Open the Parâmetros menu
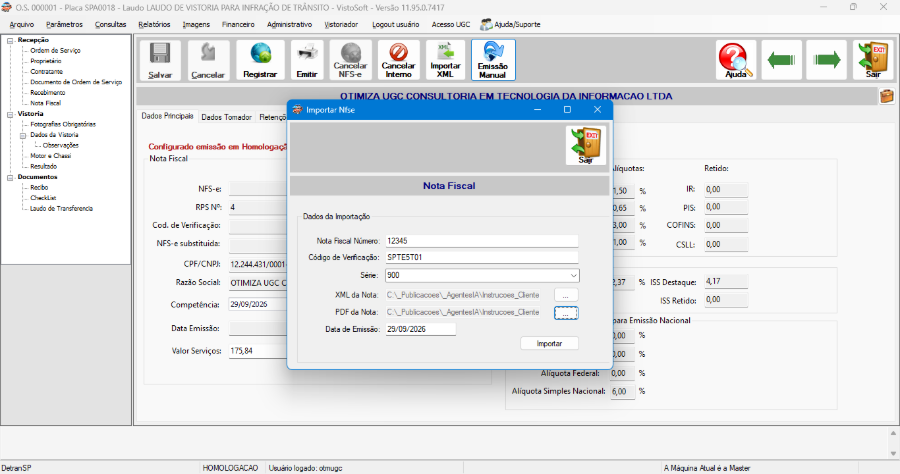Screen dimensions: 900x474 tap(64, 25)
